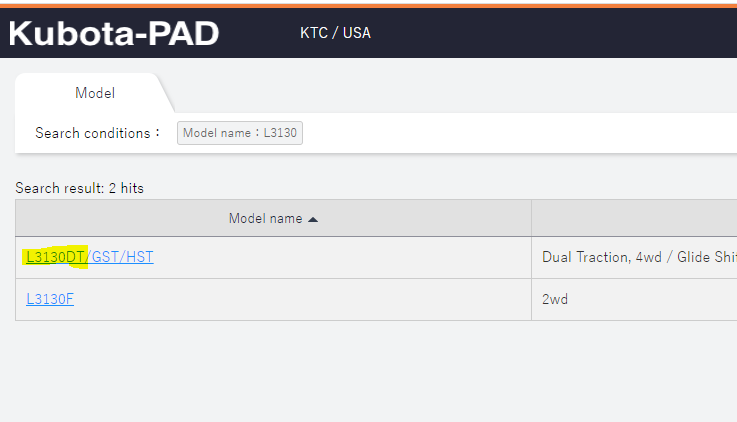Click the KTC / USA header text
Image resolution: width=737 pixels, height=422 pixels.
tap(335, 33)
